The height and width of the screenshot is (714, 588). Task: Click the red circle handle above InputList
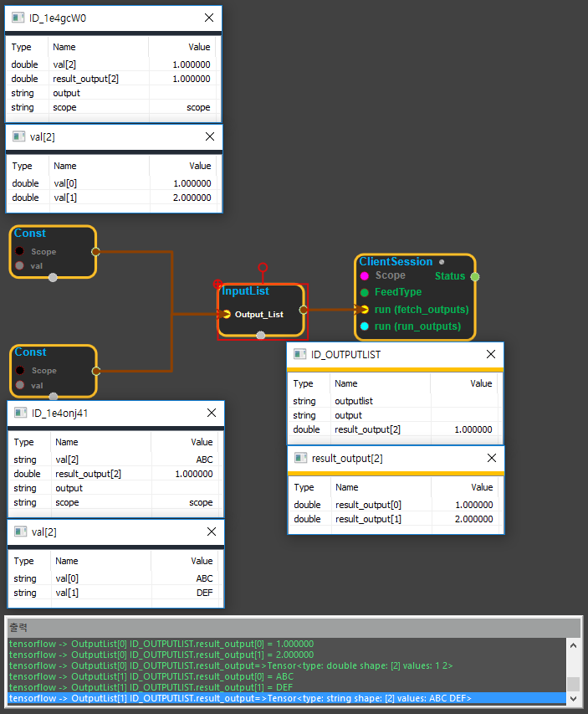point(263,268)
